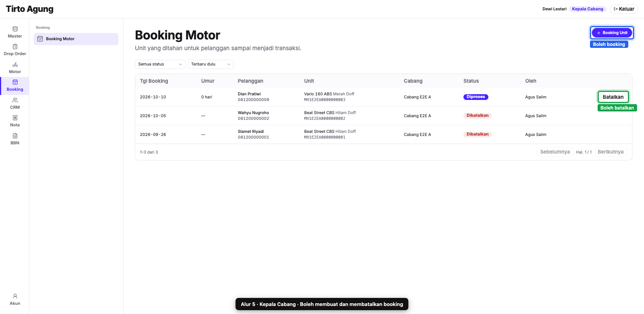644x314 pixels.
Task: Open the Master sidebar section
Action: (15, 32)
